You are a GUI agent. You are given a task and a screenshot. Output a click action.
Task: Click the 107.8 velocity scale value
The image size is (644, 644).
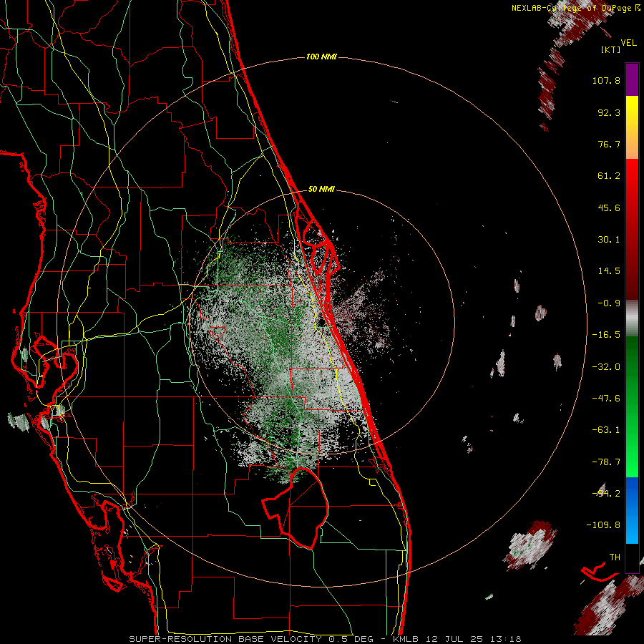606,80
